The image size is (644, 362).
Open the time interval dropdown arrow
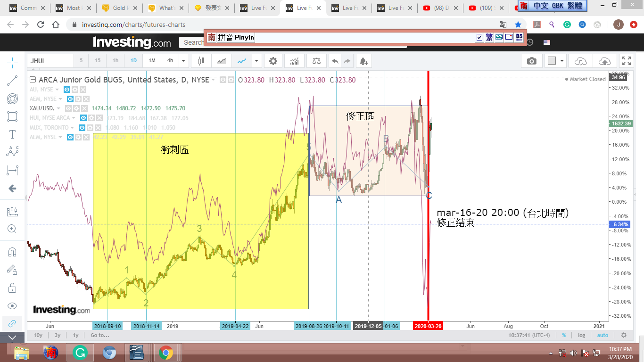pyautogui.click(x=184, y=61)
